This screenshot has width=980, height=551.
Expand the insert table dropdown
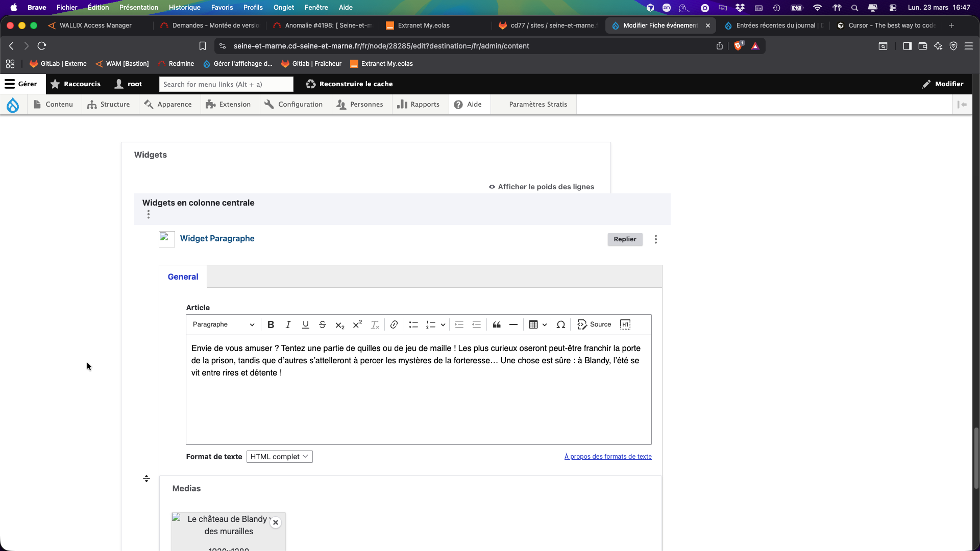[x=545, y=324]
